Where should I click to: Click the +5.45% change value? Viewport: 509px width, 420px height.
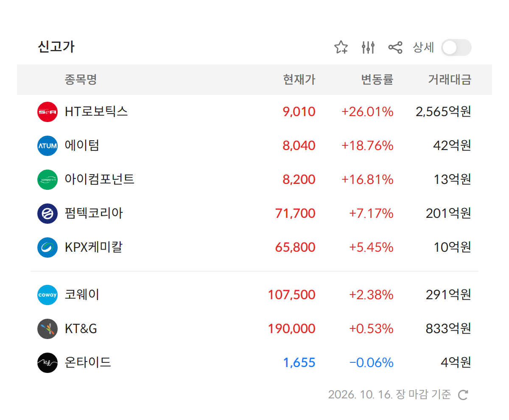(371, 248)
